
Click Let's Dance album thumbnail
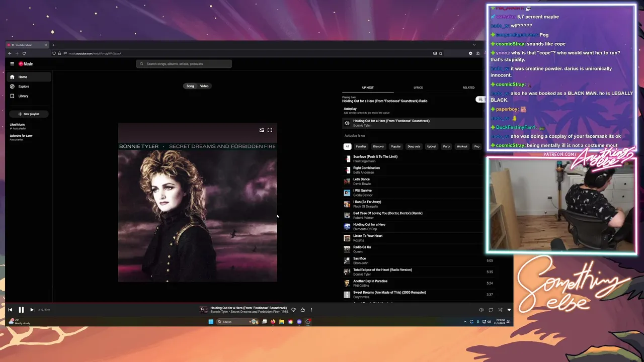347,182
